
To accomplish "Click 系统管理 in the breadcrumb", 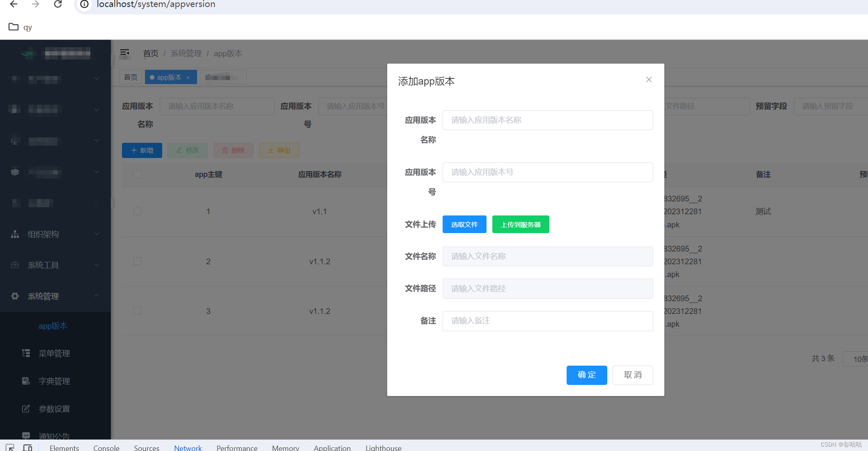I will click(186, 53).
